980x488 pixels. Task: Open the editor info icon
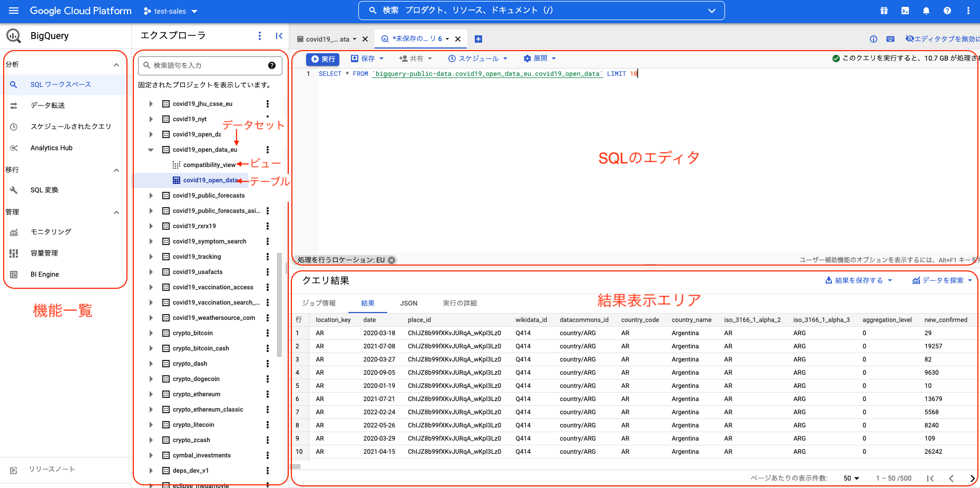tap(874, 39)
